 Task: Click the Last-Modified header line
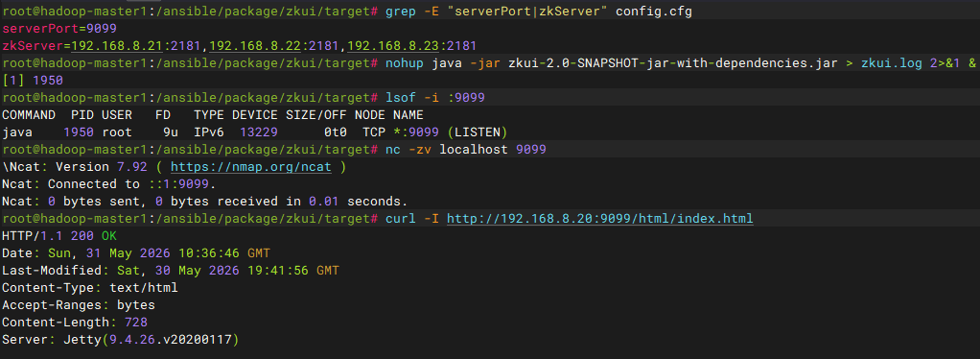(x=171, y=271)
